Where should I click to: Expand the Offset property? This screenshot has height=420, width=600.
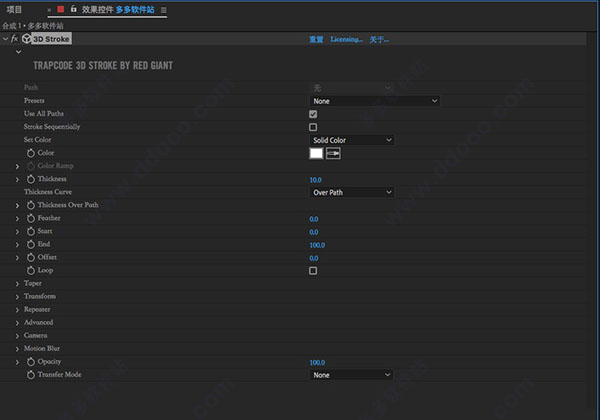point(17,257)
